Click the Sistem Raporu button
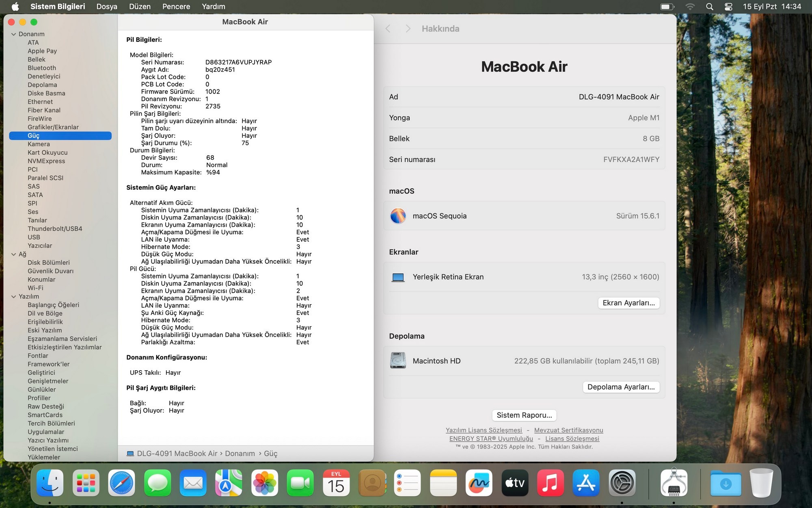This screenshot has height=508, width=812. click(x=524, y=415)
